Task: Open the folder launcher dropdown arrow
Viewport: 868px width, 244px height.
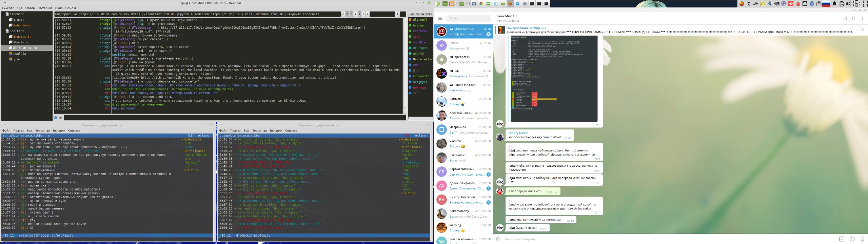Action: pyautogui.click(x=467, y=4)
